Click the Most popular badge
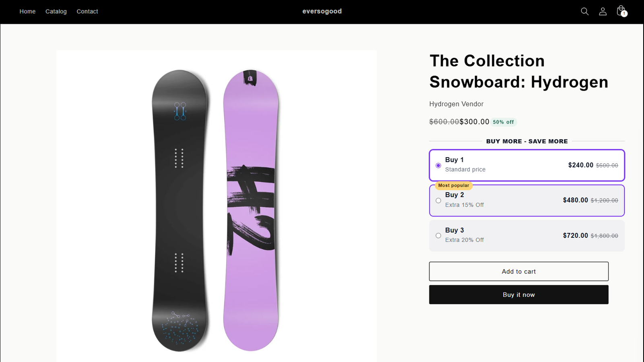The height and width of the screenshot is (362, 644). pos(454,185)
